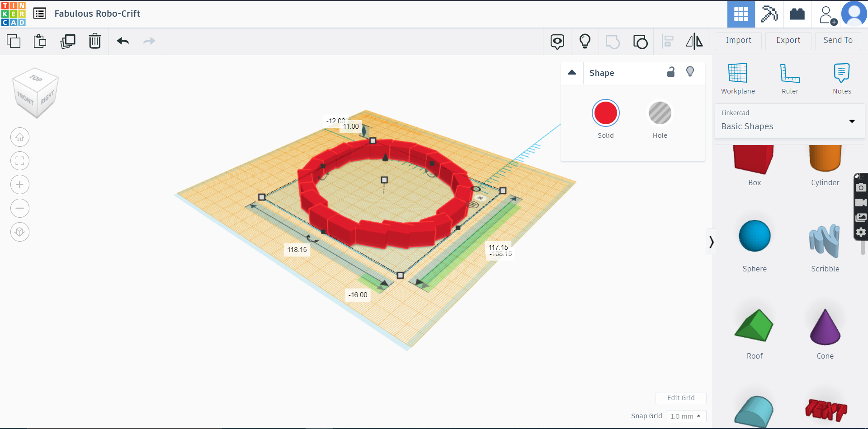Collapse the Shape inspector panel
868x429 pixels.
(x=572, y=72)
